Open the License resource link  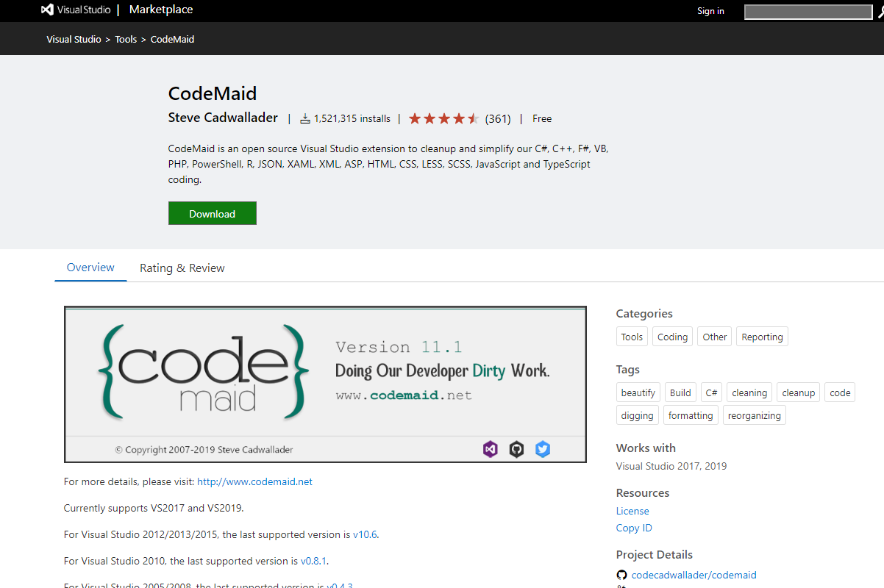point(632,511)
